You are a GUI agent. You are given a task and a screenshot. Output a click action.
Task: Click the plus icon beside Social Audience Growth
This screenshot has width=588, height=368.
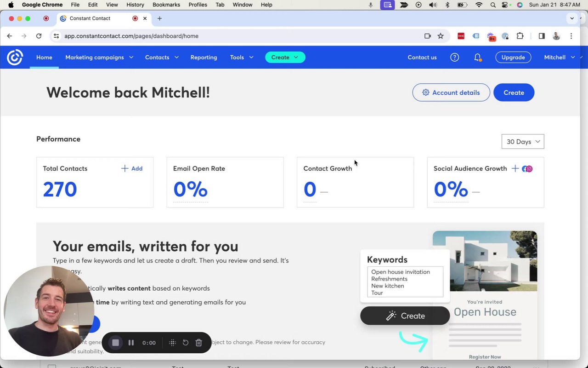[x=515, y=168]
